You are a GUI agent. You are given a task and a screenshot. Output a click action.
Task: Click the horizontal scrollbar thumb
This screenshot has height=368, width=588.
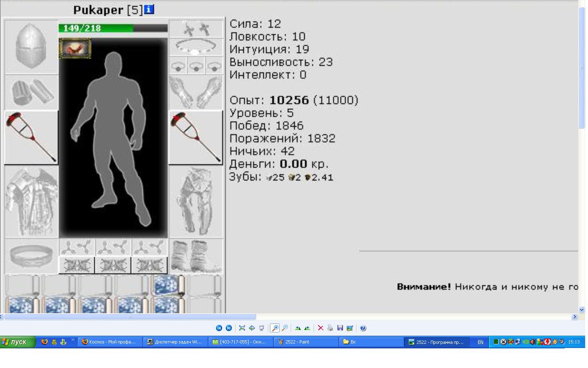(130, 316)
